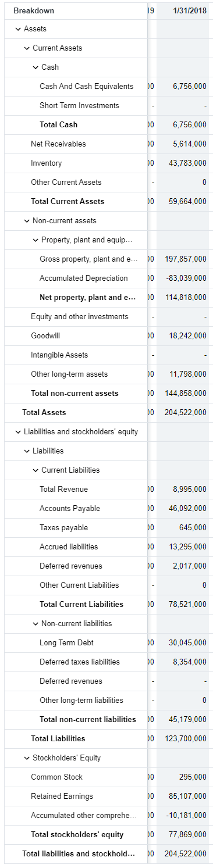The height and width of the screenshot is (868, 213).
Task: Select the Other long-term assets label
Action: pyautogui.click(x=69, y=374)
